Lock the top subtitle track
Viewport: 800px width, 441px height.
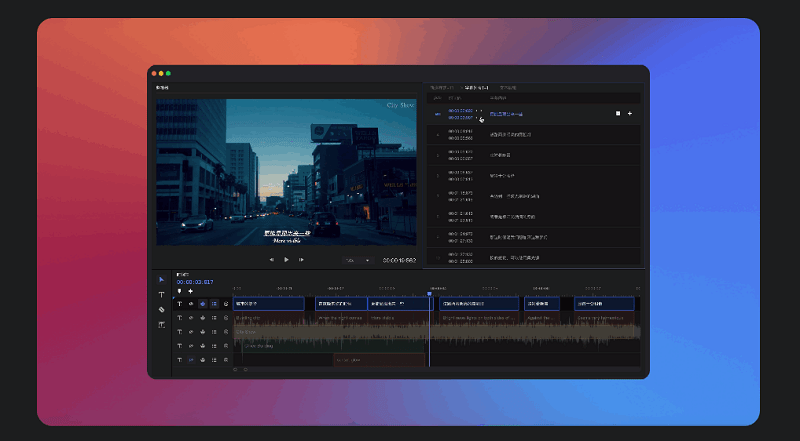(226, 304)
